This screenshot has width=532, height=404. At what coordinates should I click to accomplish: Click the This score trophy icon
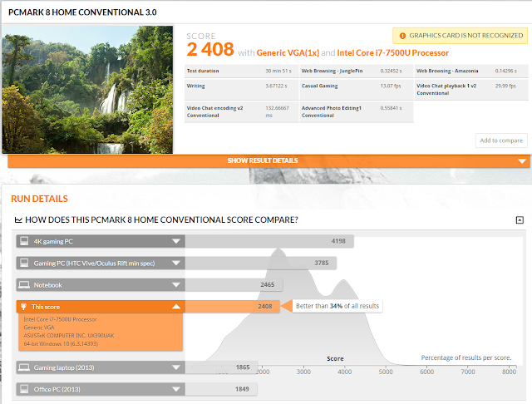coord(24,307)
